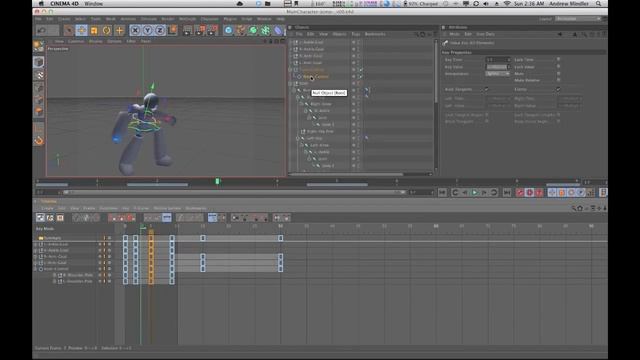Open the MoGraph menu

(x=187, y=19)
